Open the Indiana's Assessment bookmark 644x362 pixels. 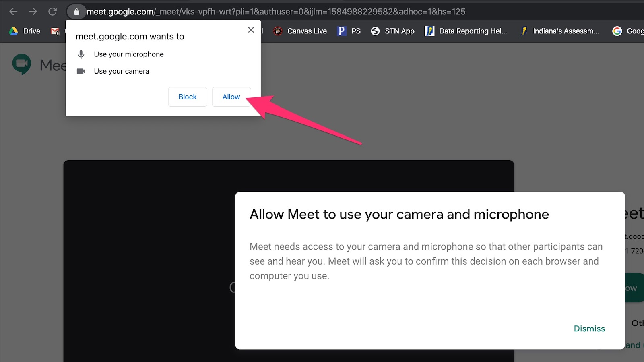coord(559,31)
